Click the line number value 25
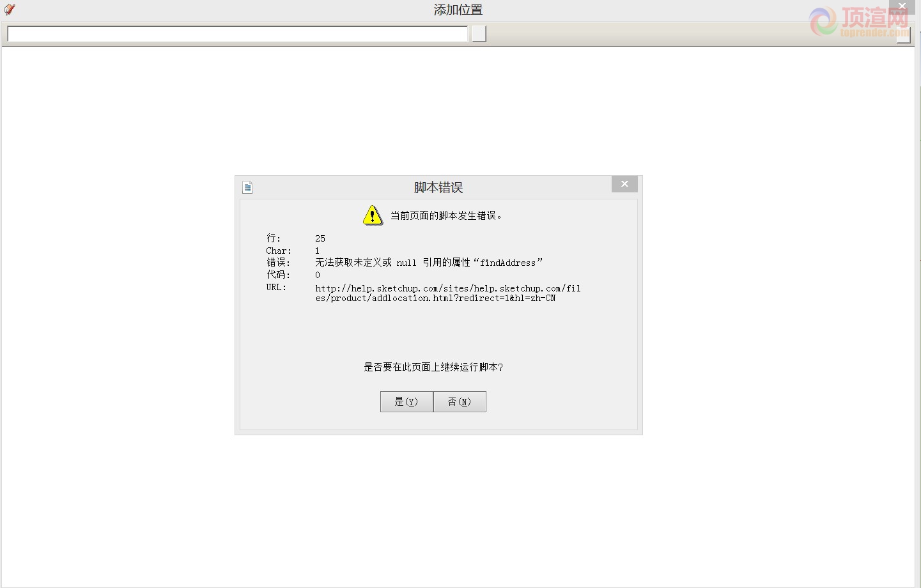Image resolution: width=921 pixels, height=588 pixels. coord(320,238)
